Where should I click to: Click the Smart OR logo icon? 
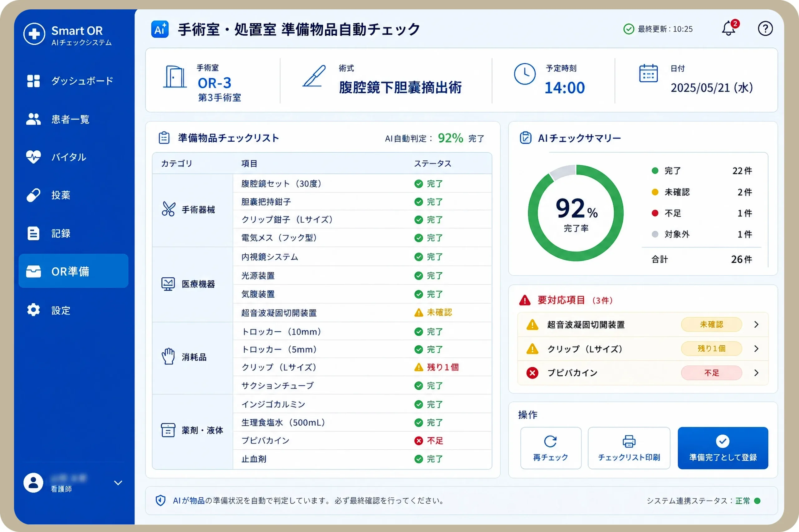click(x=34, y=34)
